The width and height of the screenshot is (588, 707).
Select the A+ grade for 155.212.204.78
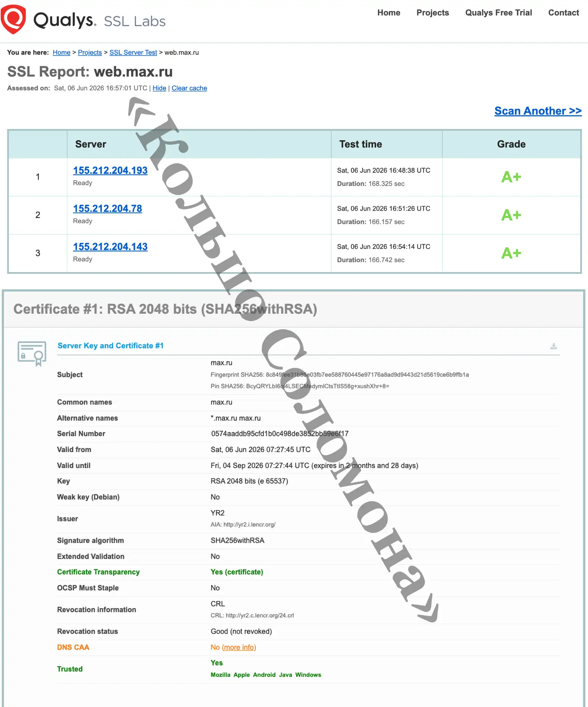pos(511,215)
